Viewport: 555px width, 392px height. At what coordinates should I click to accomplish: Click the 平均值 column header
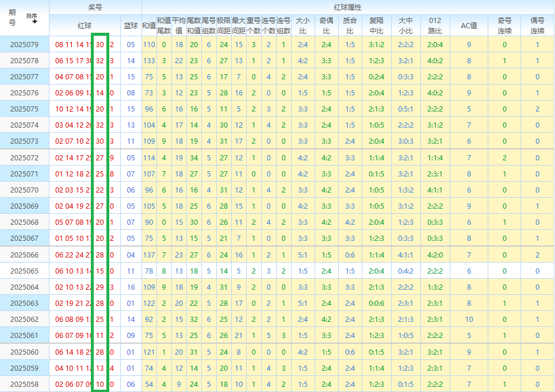pyautogui.click(x=179, y=25)
